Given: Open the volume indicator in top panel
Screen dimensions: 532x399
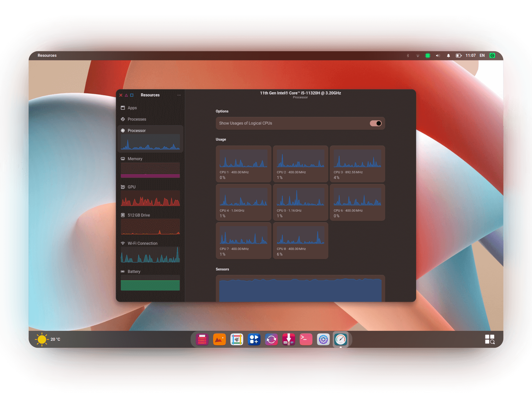Looking at the screenshot, I should 438,55.
